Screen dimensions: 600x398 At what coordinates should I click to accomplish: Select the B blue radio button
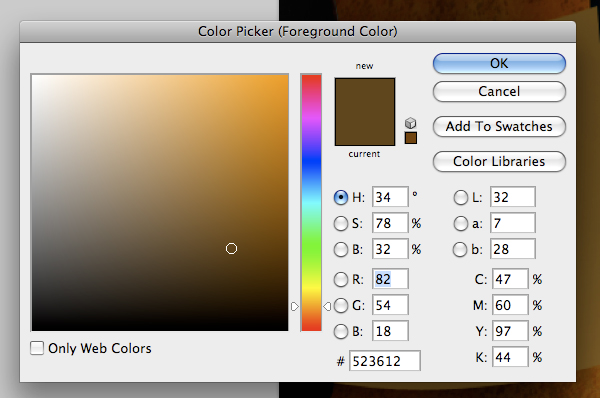click(341, 331)
